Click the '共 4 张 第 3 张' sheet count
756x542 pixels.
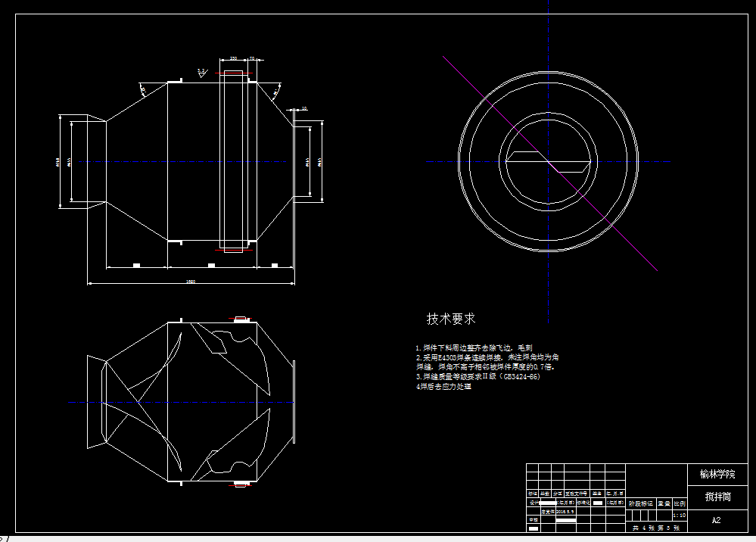coord(655,528)
